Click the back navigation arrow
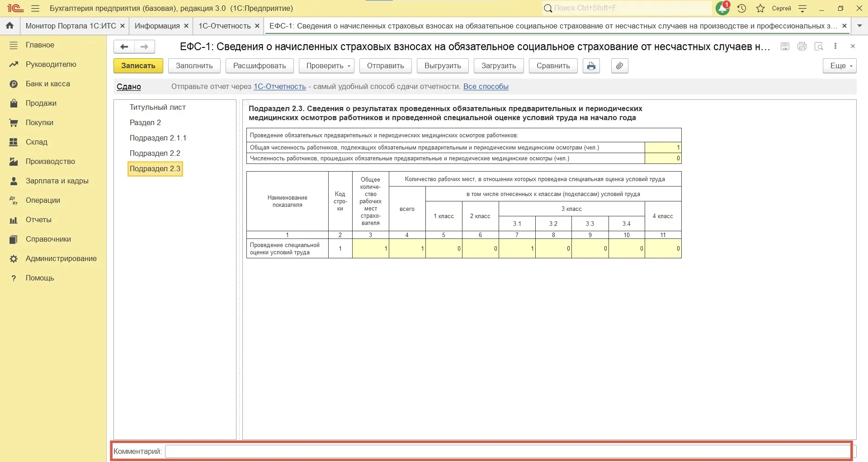Image resolution: width=868 pixels, height=462 pixels. pos(124,47)
